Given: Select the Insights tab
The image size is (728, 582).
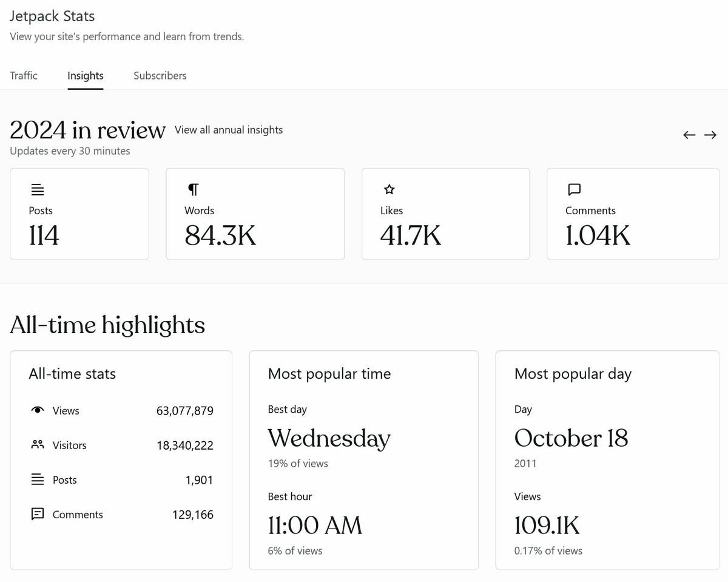Looking at the screenshot, I should pos(85,75).
